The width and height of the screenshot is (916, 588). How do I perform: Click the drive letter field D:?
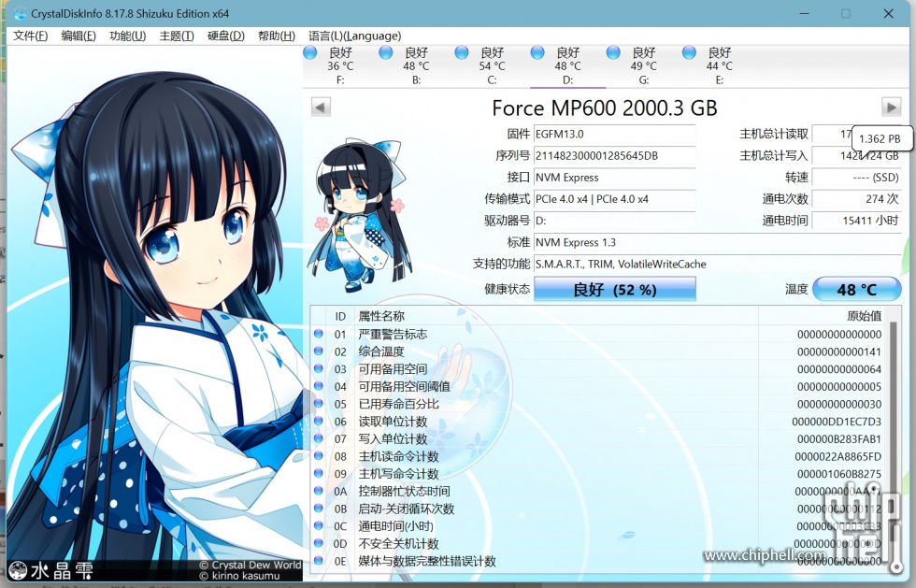[615, 221]
